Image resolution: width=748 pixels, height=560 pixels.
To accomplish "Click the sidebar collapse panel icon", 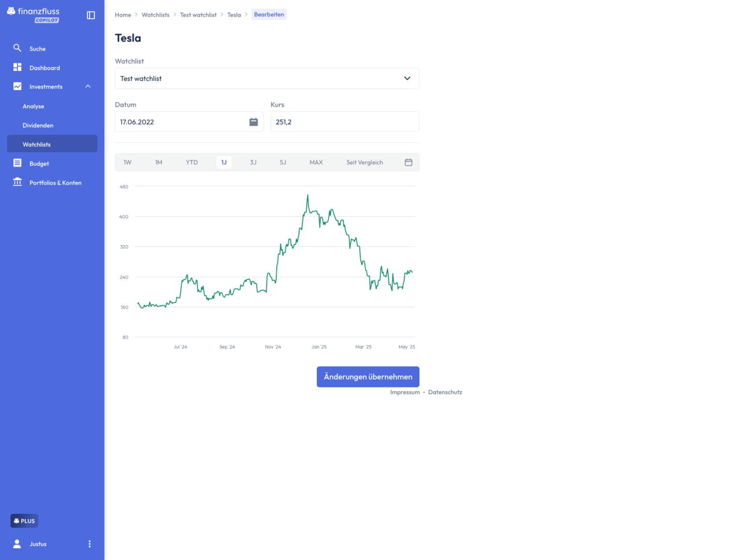I will pyautogui.click(x=91, y=15).
